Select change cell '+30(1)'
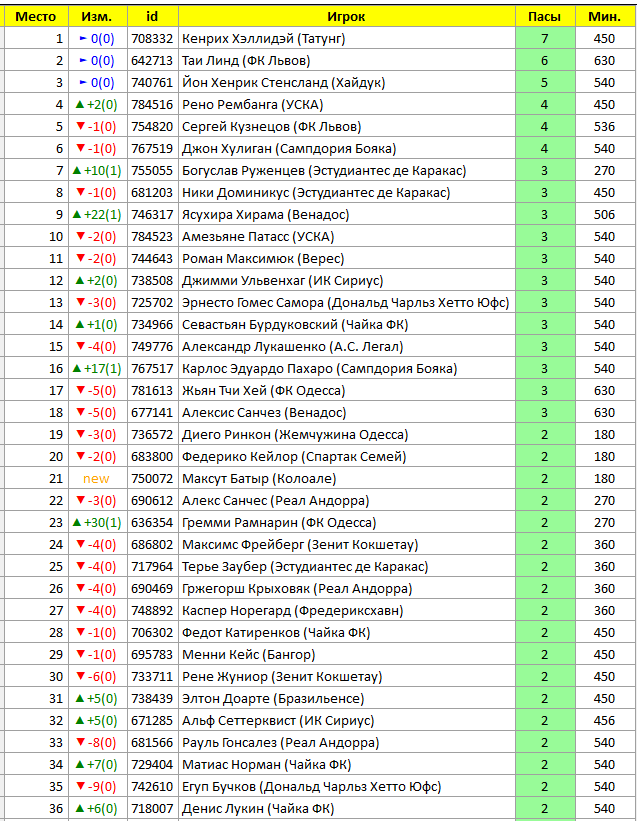Viewport: 637px width, 821px height. pos(97,523)
